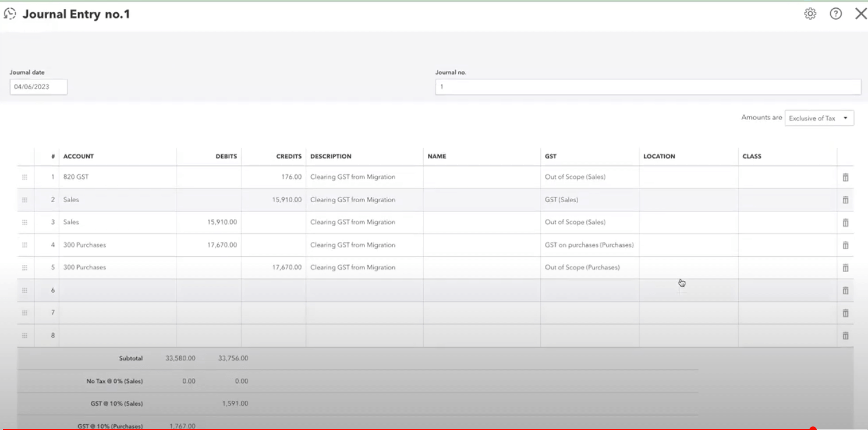
Task: Select the LOCATION column header
Action: [x=659, y=157]
